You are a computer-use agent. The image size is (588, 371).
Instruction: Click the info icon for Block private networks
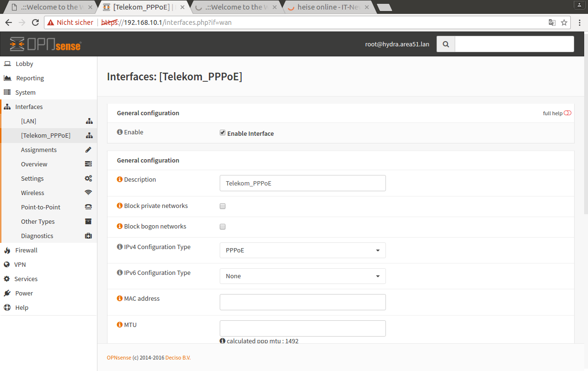119,206
